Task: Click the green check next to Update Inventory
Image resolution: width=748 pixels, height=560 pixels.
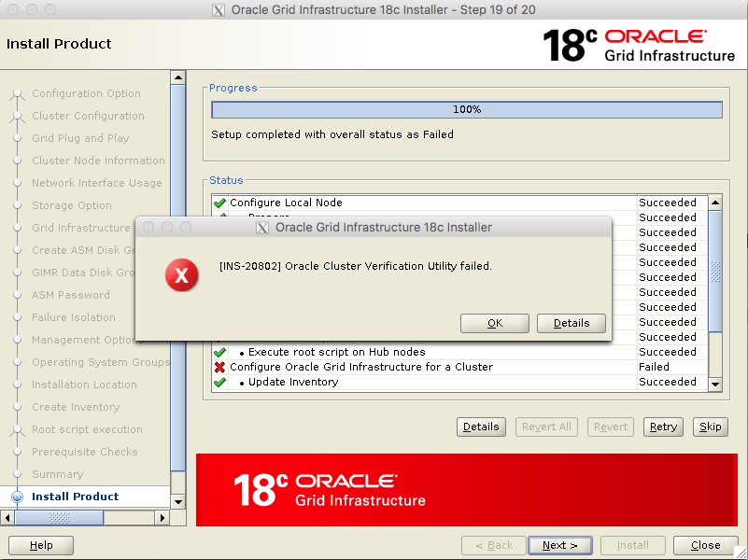Action: (215, 382)
